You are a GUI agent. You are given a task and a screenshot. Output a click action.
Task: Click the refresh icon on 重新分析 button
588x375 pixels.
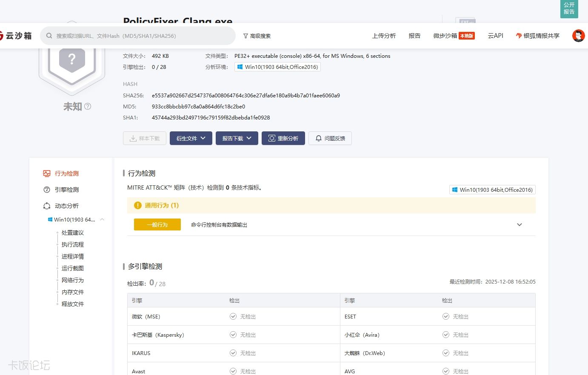click(271, 138)
